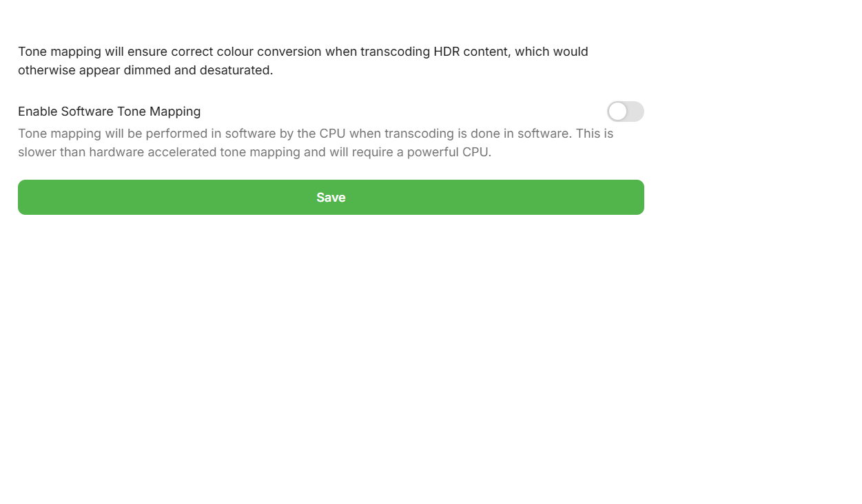
Task: Click the round knob of the toggle switch
Action: [x=618, y=112]
